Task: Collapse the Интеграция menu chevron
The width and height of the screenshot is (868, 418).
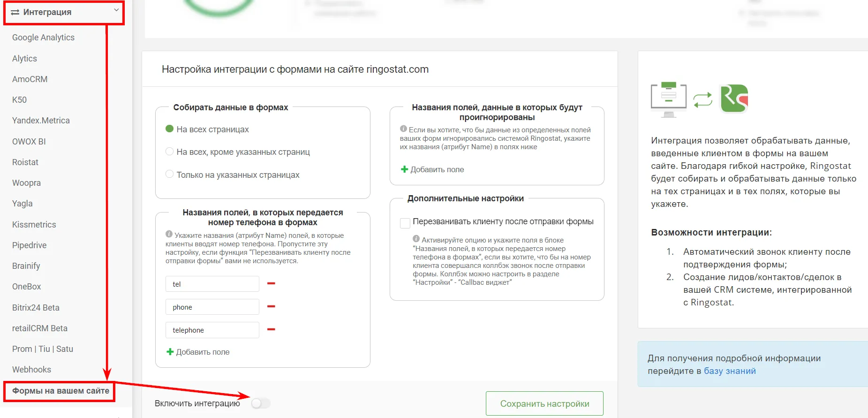Action: 116,10
